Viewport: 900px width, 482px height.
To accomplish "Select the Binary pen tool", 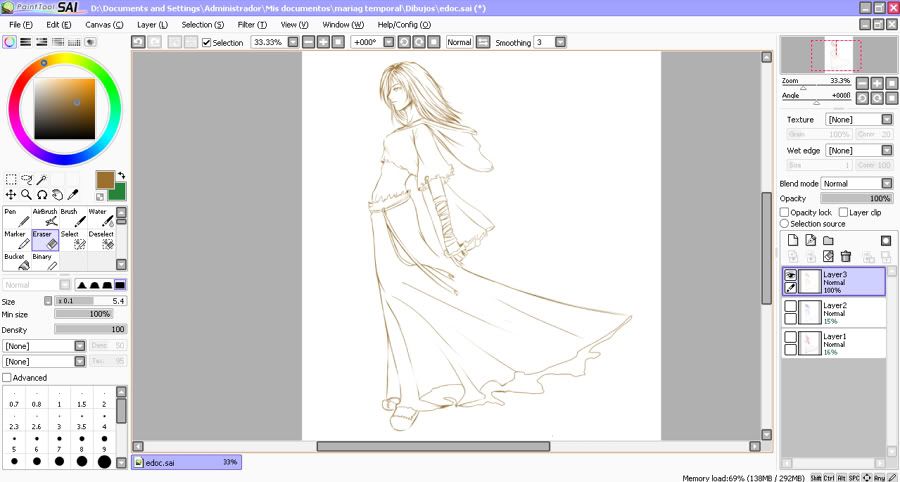I will (45, 262).
